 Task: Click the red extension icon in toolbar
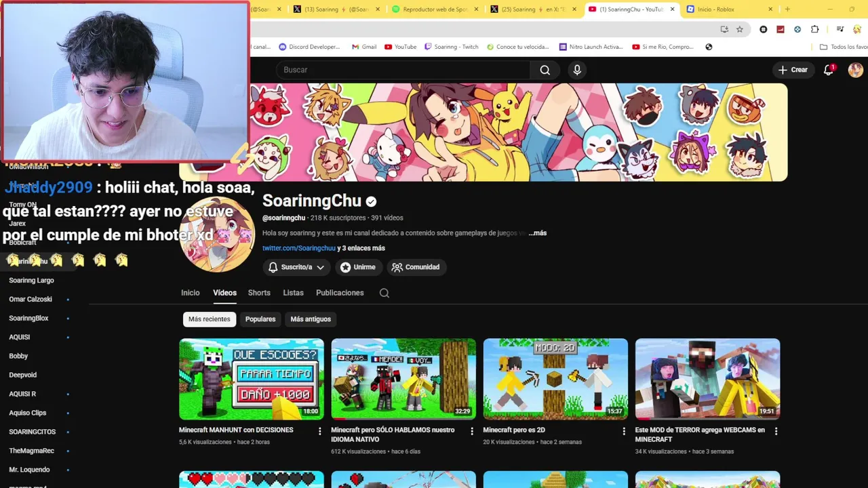[x=781, y=29]
